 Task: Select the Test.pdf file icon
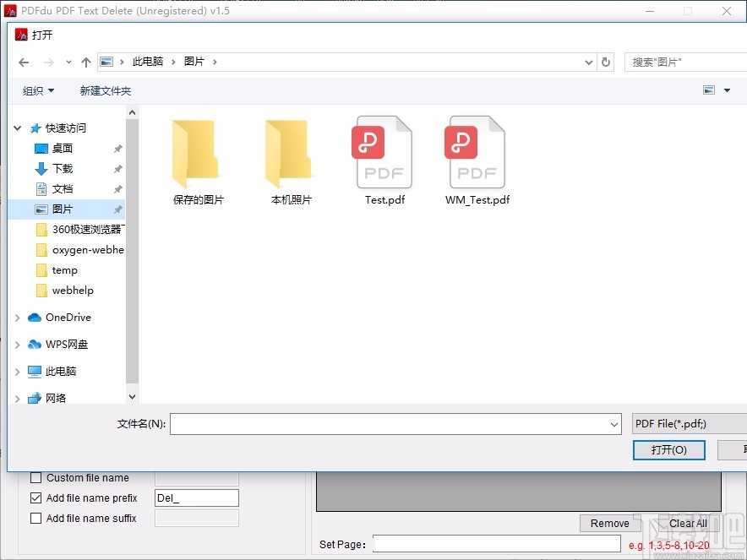click(x=383, y=152)
